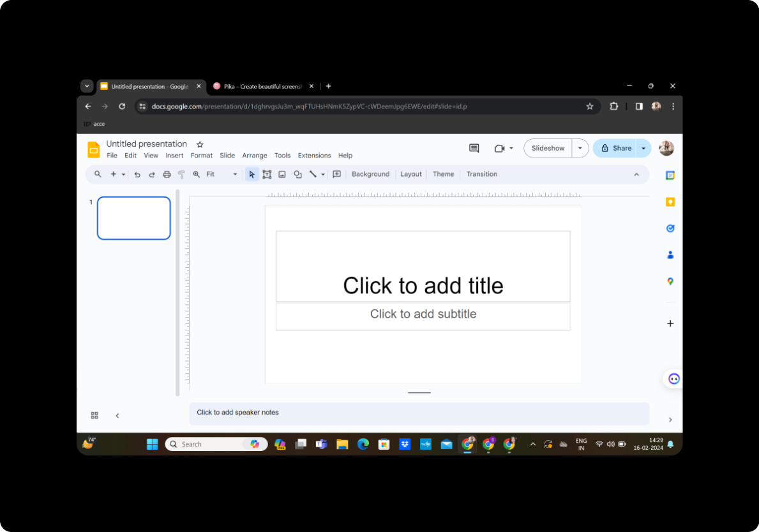759x532 pixels.
Task: Open Contacts side panel icon
Action: [670, 255]
